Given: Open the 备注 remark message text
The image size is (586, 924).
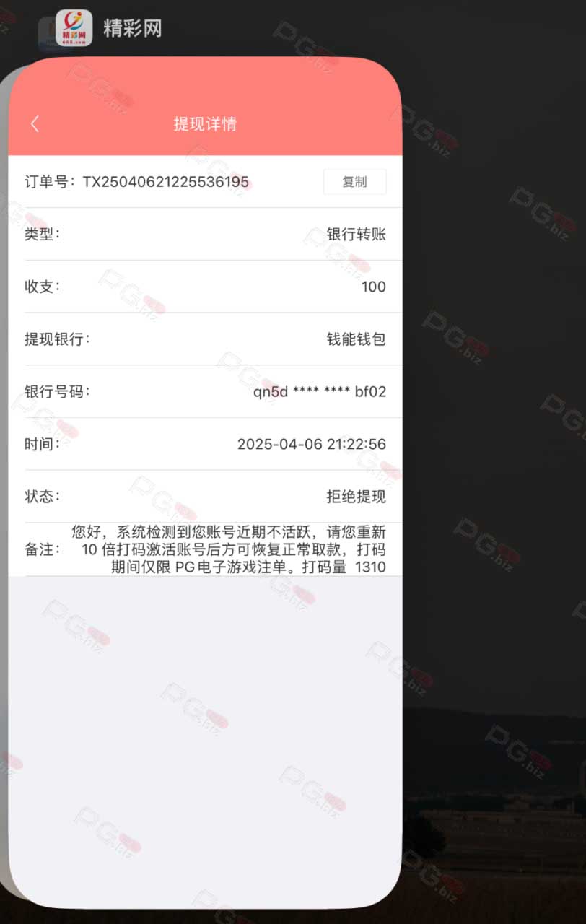Looking at the screenshot, I should pos(229,549).
